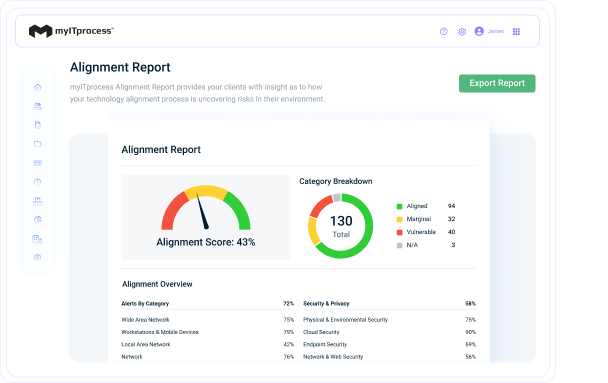The width and height of the screenshot is (608, 383).
Task: Open the Home icon in sidebar
Action: 38,87
